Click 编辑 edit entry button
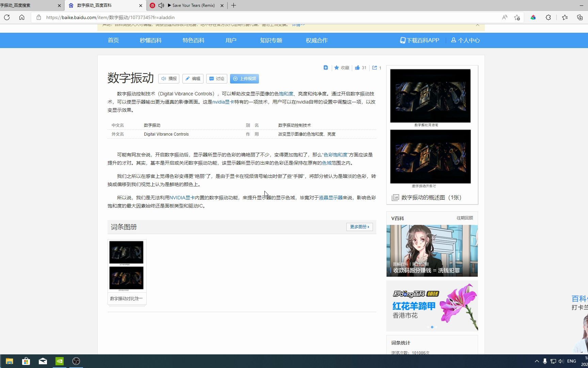The height and width of the screenshot is (368, 588). 193,79
